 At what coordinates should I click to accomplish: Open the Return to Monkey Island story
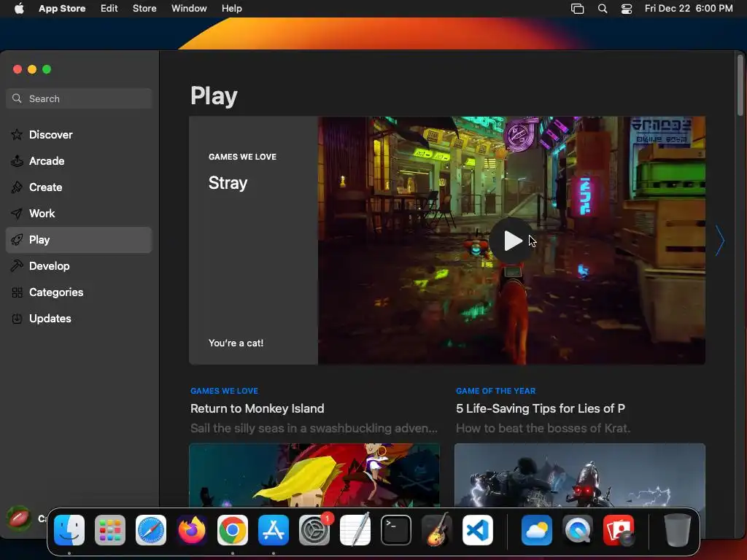[x=258, y=408]
